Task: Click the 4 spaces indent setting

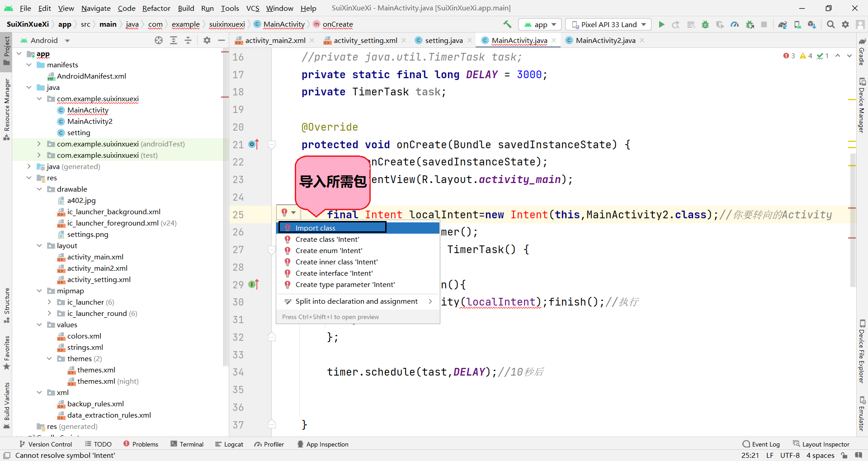Action: tap(820, 455)
